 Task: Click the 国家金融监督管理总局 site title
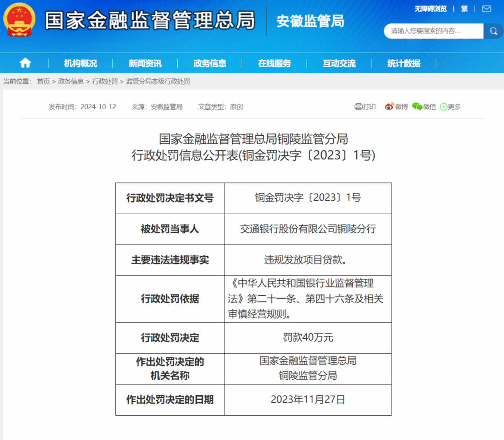click(150, 20)
